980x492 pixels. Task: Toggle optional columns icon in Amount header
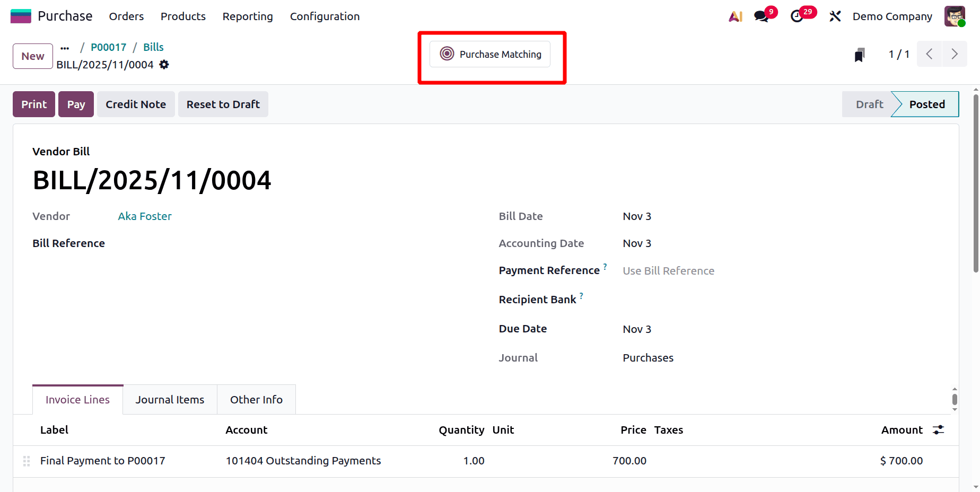(938, 429)
